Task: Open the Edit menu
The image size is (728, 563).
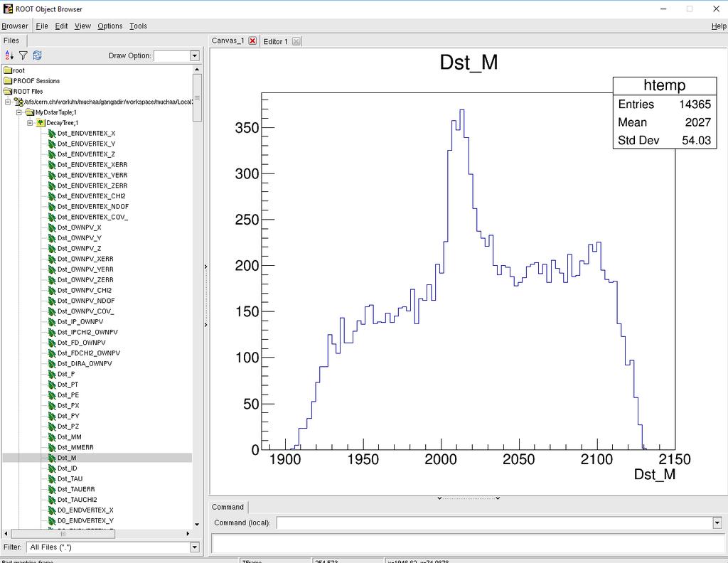Action: [61, 26]
